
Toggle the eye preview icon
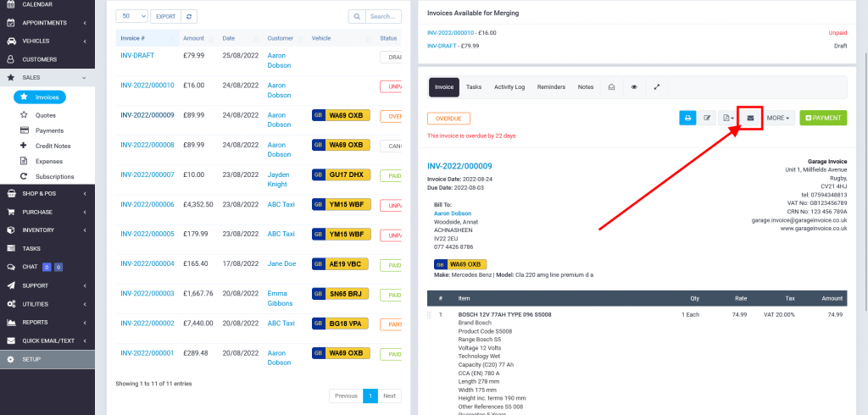click(x=634, y=87)
